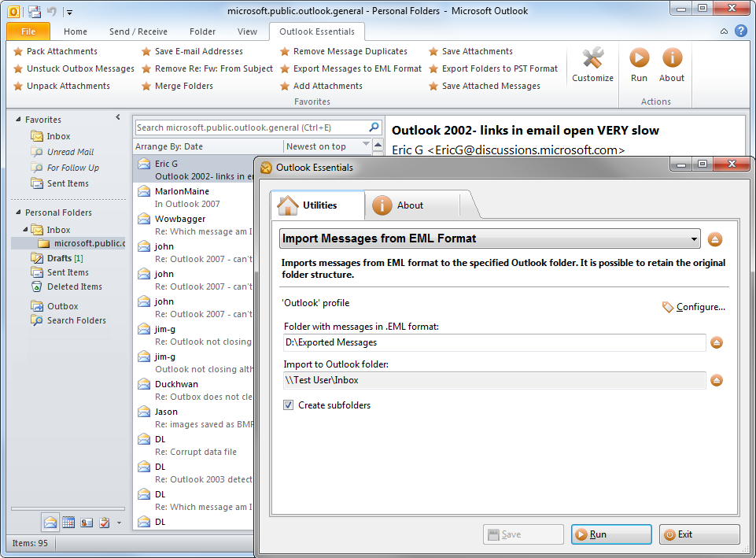Open the File tab
Image resolution: width=756 pixels, height=558 pixels.
(28, 31)
